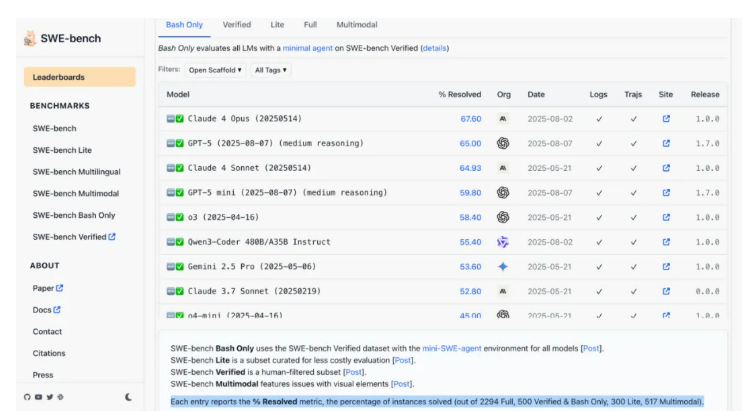Open SWE-bench Multilingual in sidebar

pyautogui.click(x=77, y=172)
